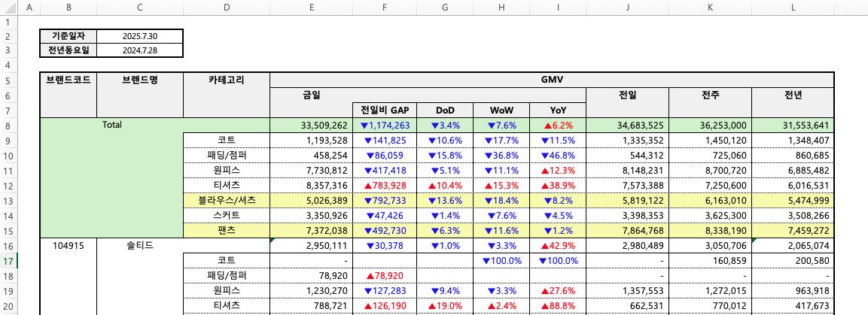This screenshot has width=868, height=315.
Task: Select the 브랜드명 header cell
Action: [139, 95]
